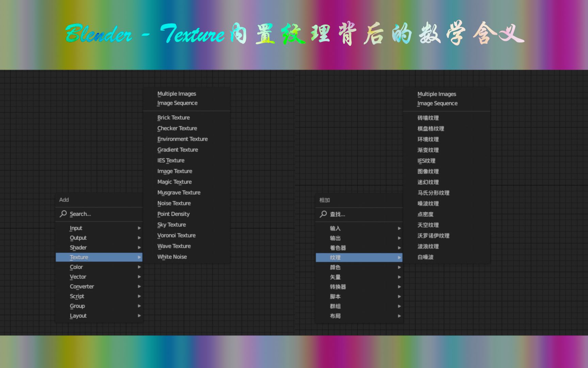Select Image Sequence
588x368 pixels.
pyautogui.click(x=177, y=103)
